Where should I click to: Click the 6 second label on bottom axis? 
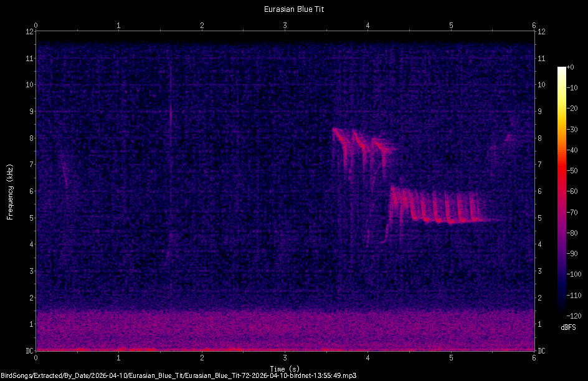pyautogui.click(x=534, y=357)
